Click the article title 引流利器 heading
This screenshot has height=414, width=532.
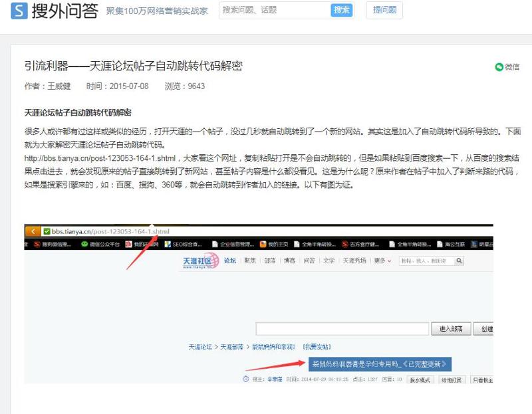[x=134, y=66]
